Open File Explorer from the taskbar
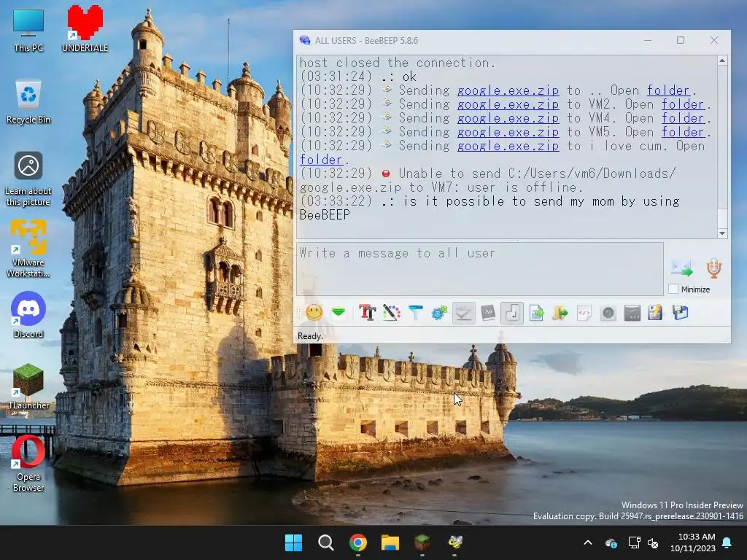747x560 pixels. [390, 542]
